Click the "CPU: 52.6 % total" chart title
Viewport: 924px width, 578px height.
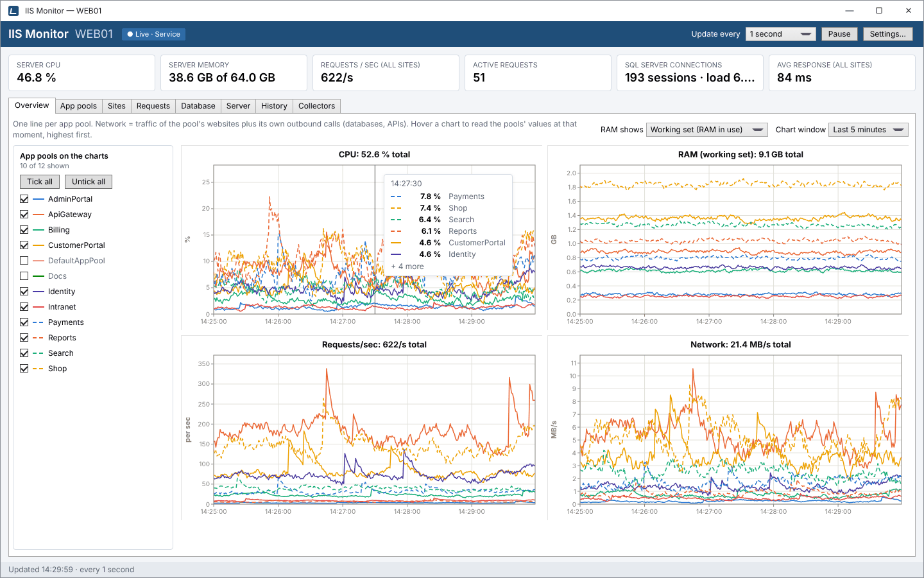tap(374, 154)
